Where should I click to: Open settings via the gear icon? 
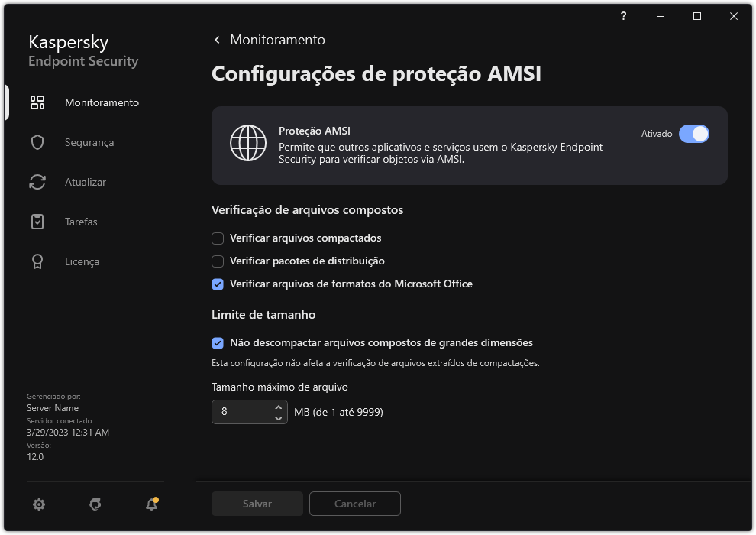pos(38,504)
